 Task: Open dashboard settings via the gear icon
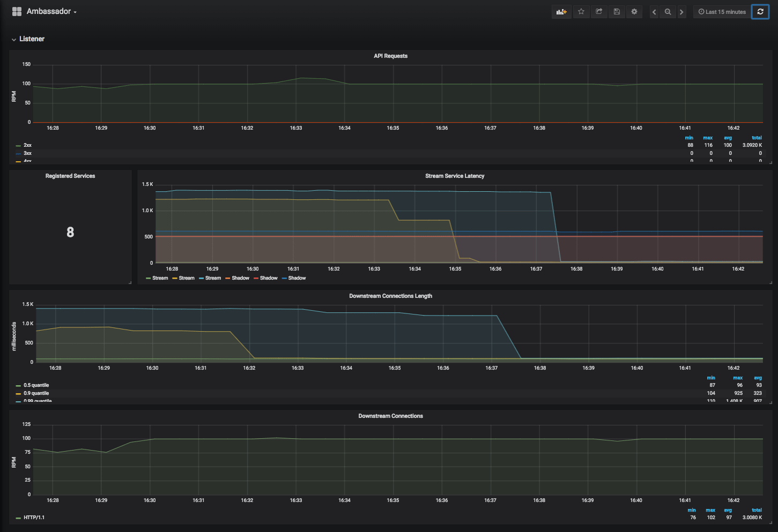click(x=634, y=11)
